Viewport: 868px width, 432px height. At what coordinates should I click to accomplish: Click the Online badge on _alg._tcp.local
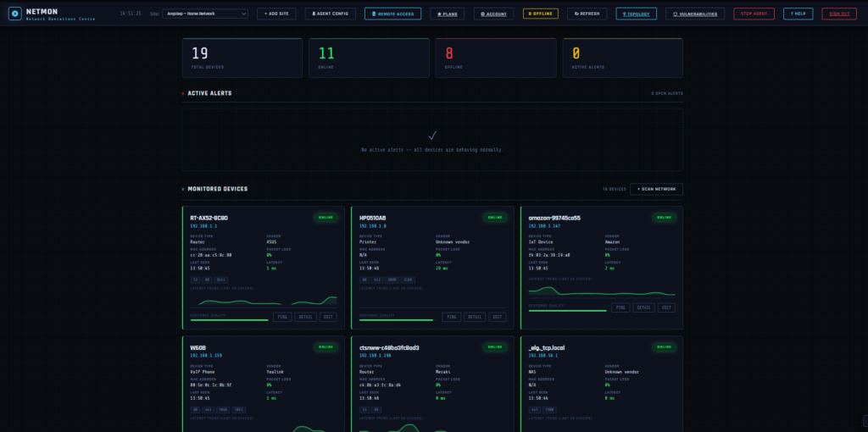coord(665,347)
